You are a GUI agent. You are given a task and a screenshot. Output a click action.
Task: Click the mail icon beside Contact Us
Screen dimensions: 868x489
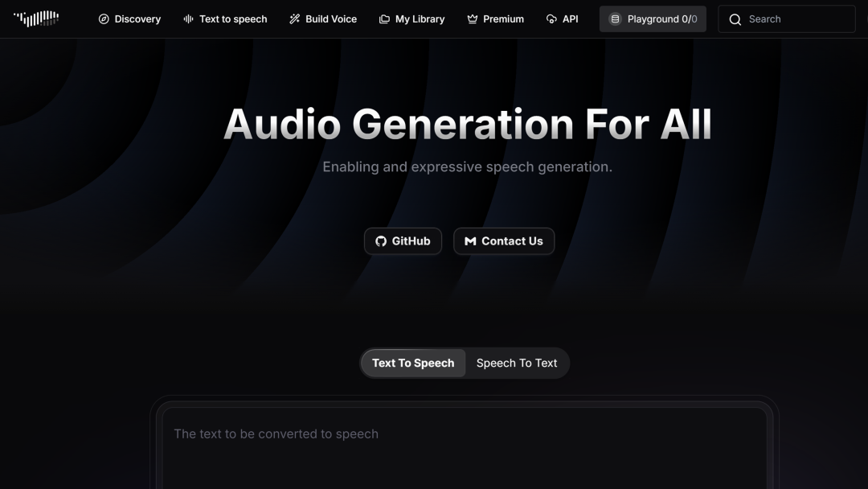[x=470, y=241]
